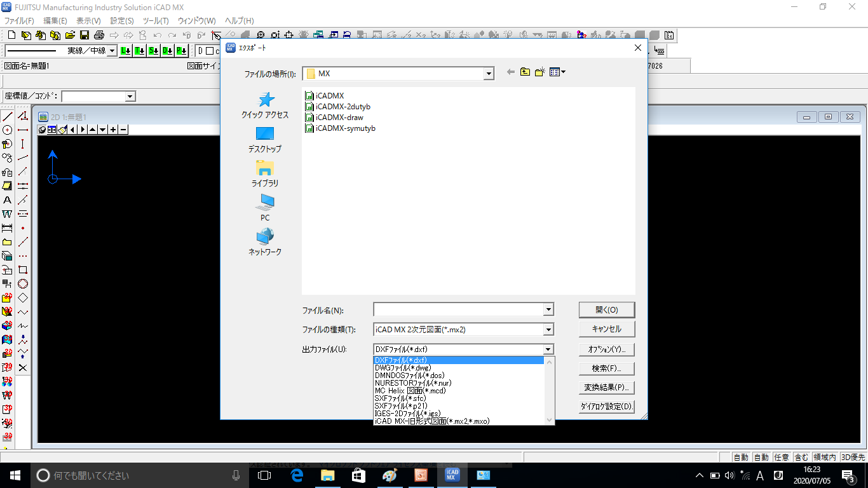868x488 pixels.
Task: Click the ダイアログ設定(D) button
Action: tap(607, 407)
